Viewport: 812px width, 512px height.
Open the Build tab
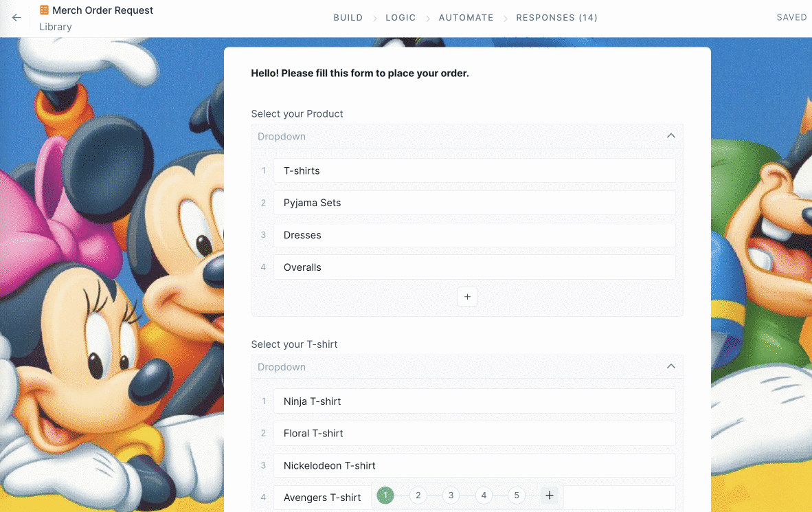point(348,18)
